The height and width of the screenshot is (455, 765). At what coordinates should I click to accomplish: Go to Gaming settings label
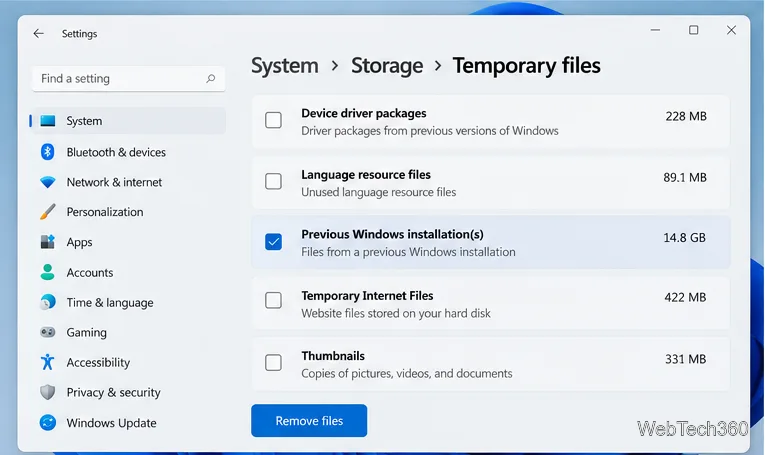(x=86, y=333)
